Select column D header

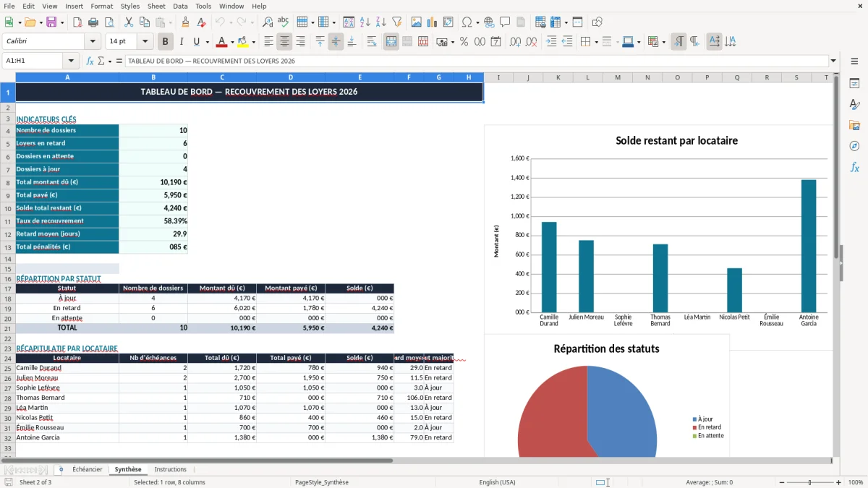(x=290, y=77)
